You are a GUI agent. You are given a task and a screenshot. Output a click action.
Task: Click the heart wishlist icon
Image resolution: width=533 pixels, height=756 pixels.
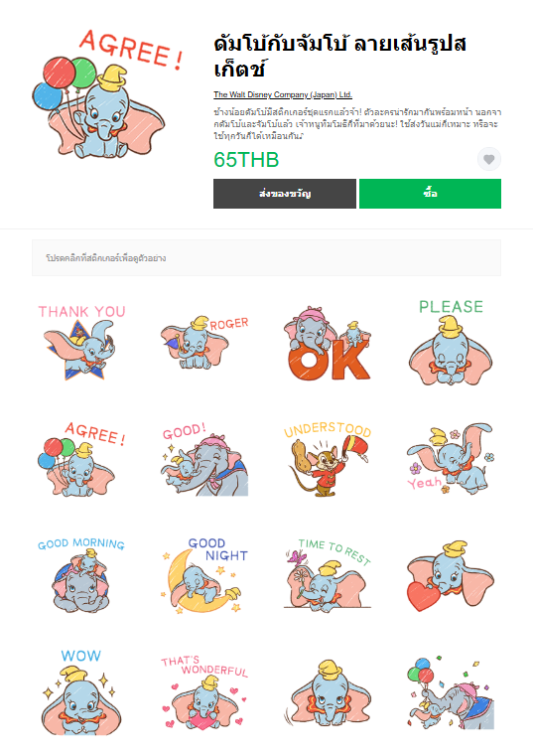[488, 159]
